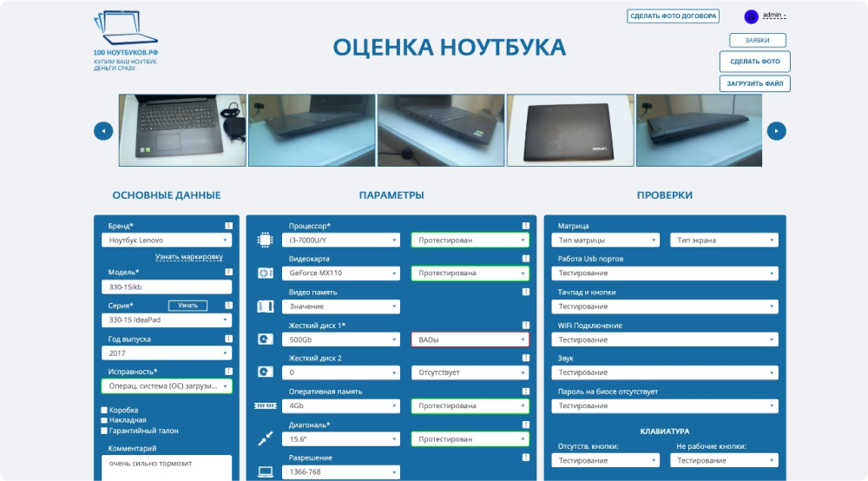Show next photos with right carousel arrow
The width and height of the screenshot is (868, 481).
pos(776,131)
